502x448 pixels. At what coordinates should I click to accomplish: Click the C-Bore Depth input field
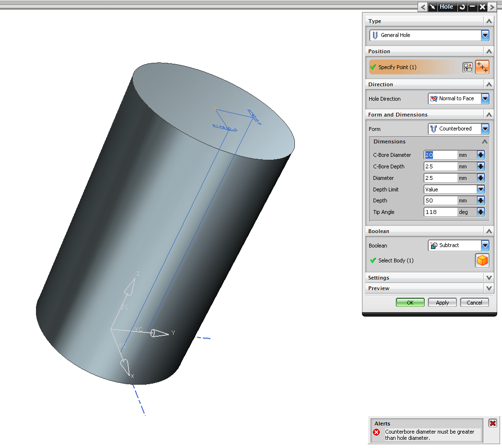[441, 166]
